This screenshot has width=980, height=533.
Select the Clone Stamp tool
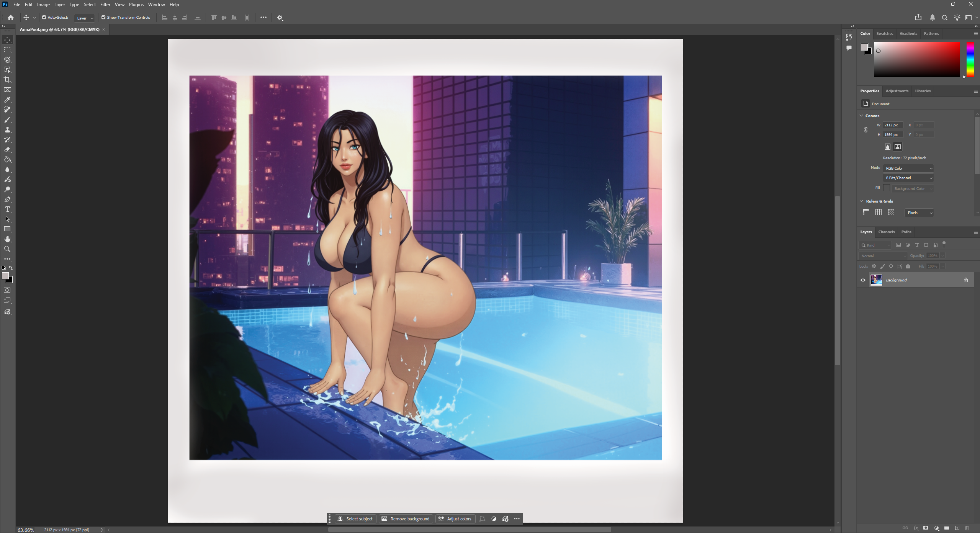[7, 130]
